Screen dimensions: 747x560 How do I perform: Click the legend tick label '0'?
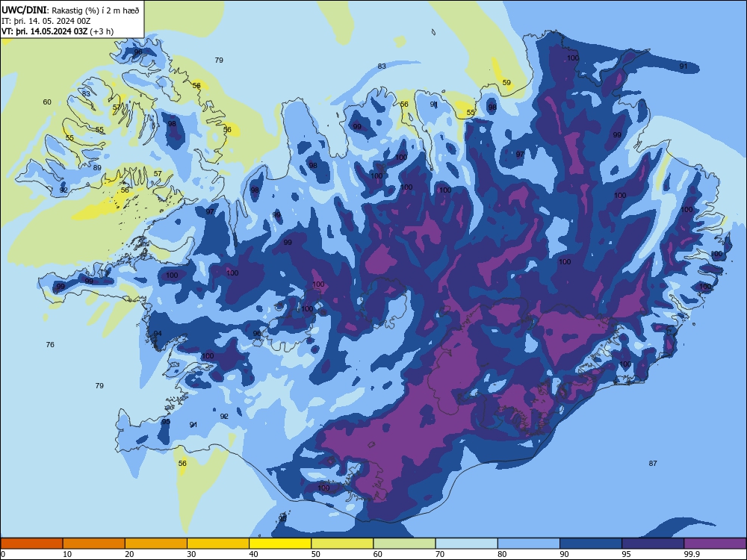click(x=3, y=554)
